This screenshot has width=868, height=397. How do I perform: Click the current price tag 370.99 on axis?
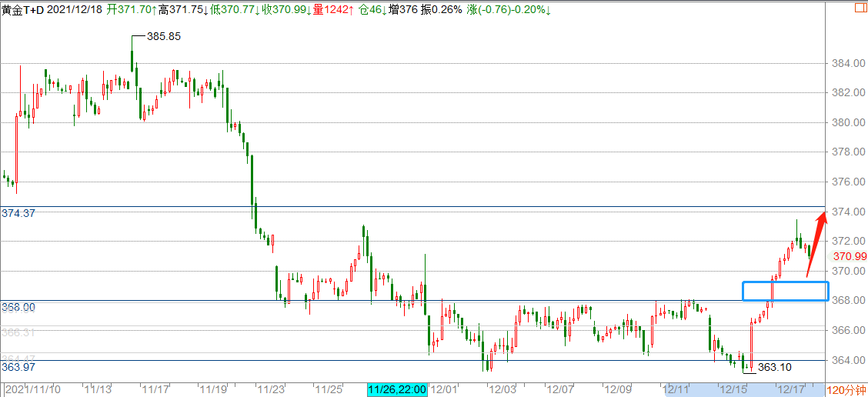click(x=850, y=255)
